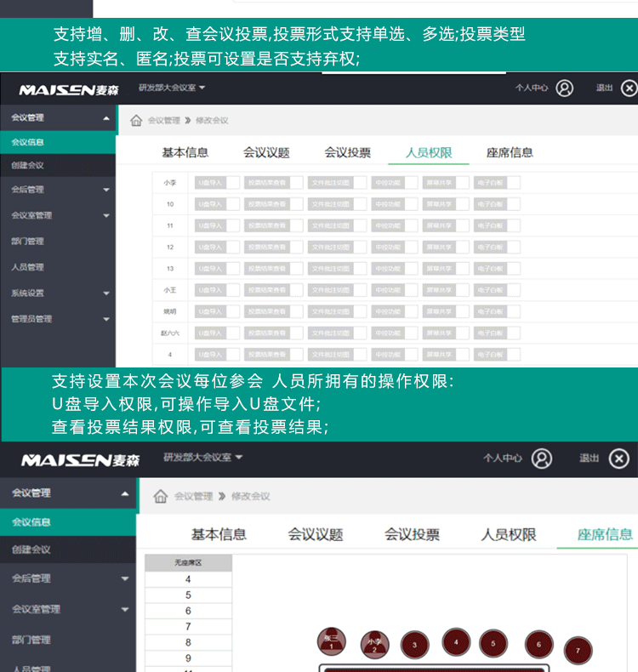The height and width of the screenshot is (672, 638).
Task: Select seat icon number 3
Action: tap(414, 645)
